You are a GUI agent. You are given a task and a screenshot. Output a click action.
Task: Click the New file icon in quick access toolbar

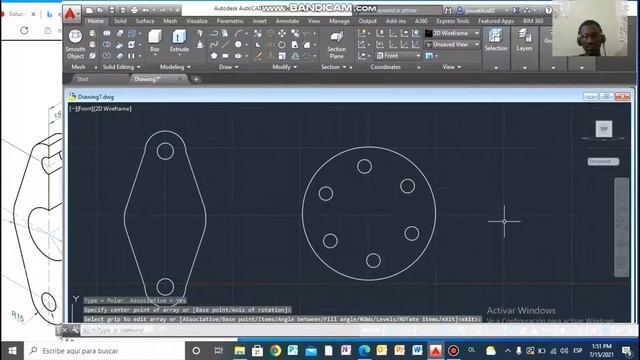(89, 10)
